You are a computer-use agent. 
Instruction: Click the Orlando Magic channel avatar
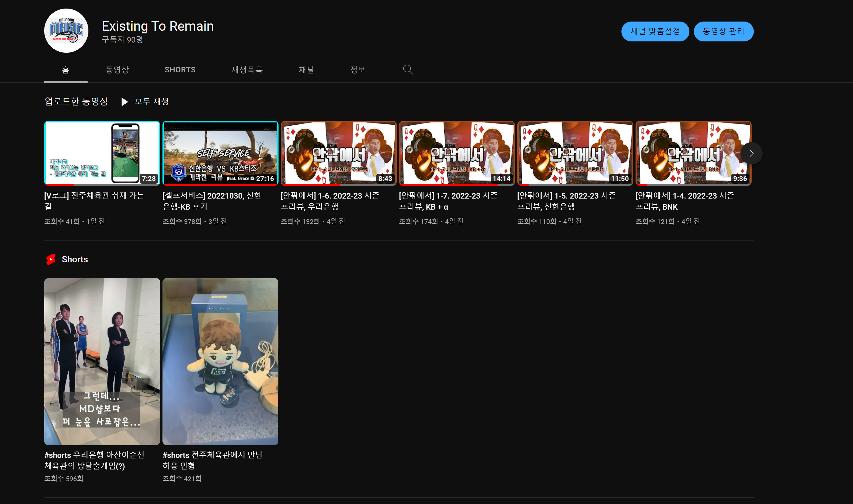click(x=66, y=31)
